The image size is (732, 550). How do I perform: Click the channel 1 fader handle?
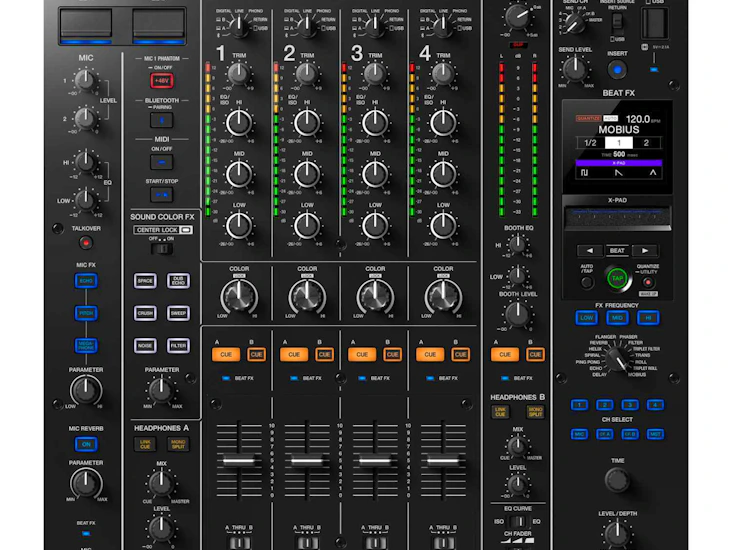(x=239, y=461)
